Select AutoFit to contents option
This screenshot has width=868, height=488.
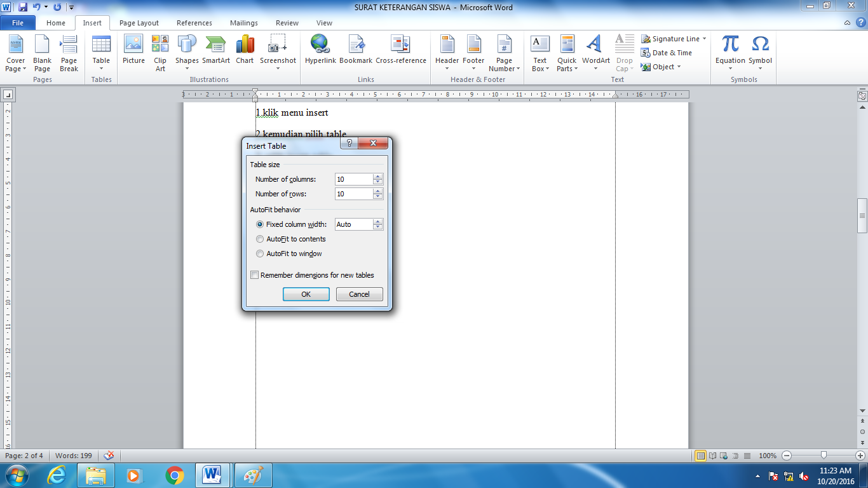tap(260, 239)
